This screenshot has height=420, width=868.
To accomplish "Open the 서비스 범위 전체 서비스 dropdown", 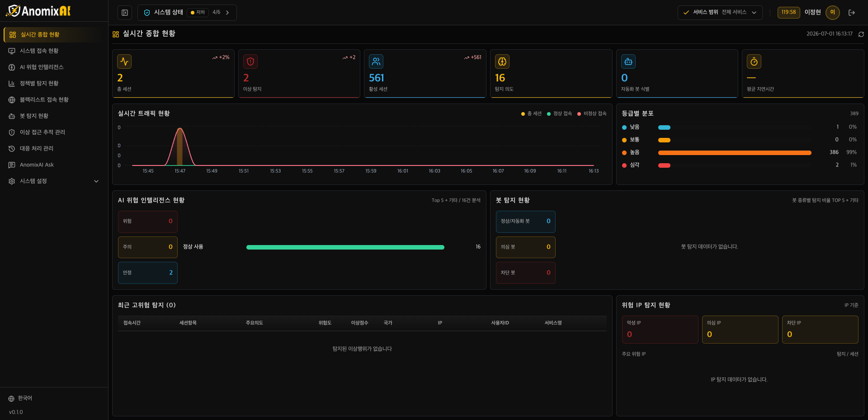I will pos(720,13).
